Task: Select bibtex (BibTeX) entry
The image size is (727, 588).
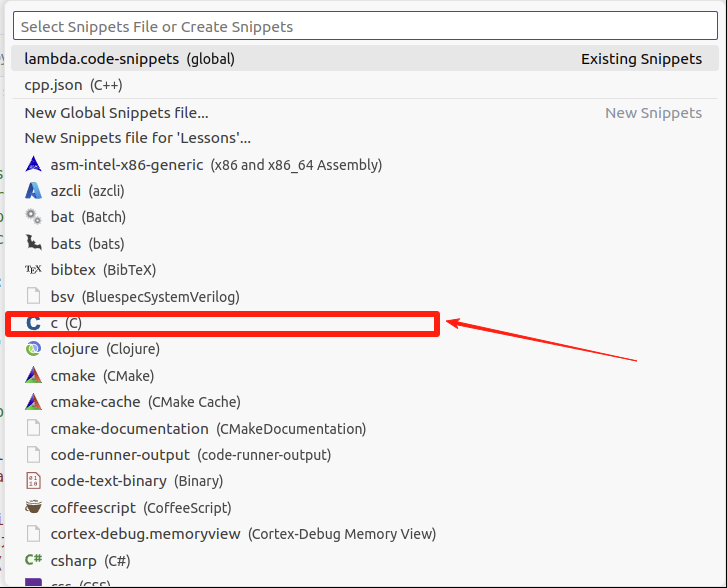Action: tap(365, 270)
